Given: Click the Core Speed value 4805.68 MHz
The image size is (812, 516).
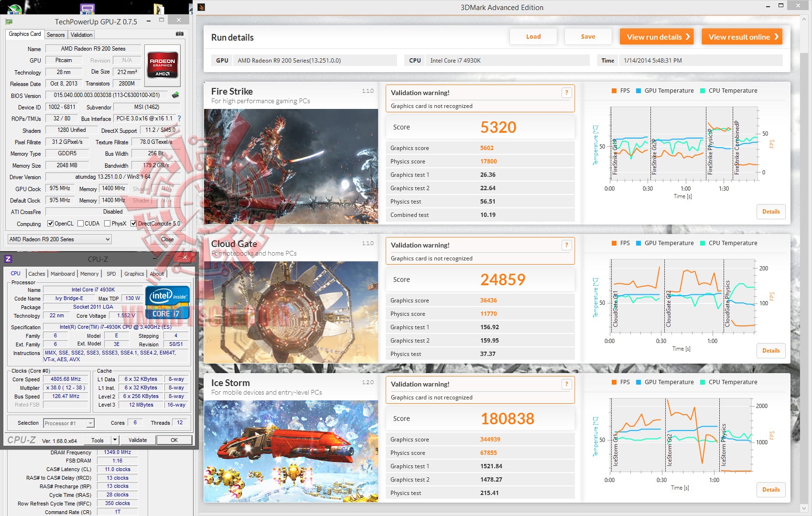Looking at the screenshot, I should (x=66, y=379).
